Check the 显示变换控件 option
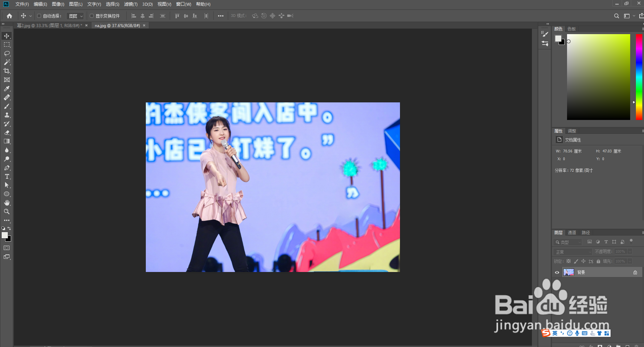The width and height of the screenshot is (644, 347). [92, 16]
